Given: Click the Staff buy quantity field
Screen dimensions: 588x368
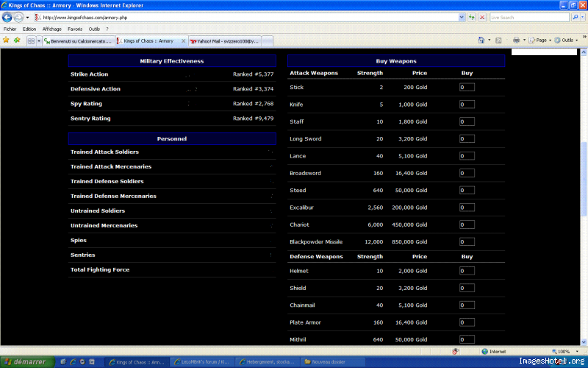Looking at the screenshot, I should click(x=467, y=121).
